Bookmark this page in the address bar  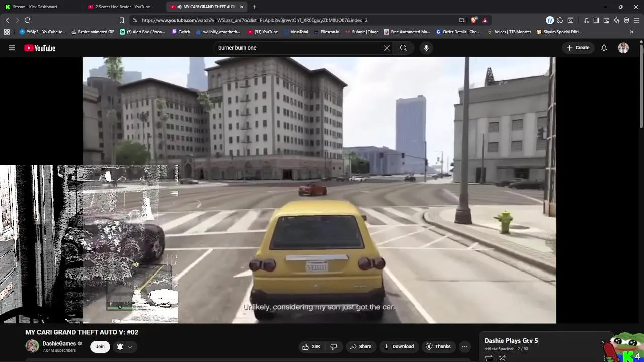[121, 20]
